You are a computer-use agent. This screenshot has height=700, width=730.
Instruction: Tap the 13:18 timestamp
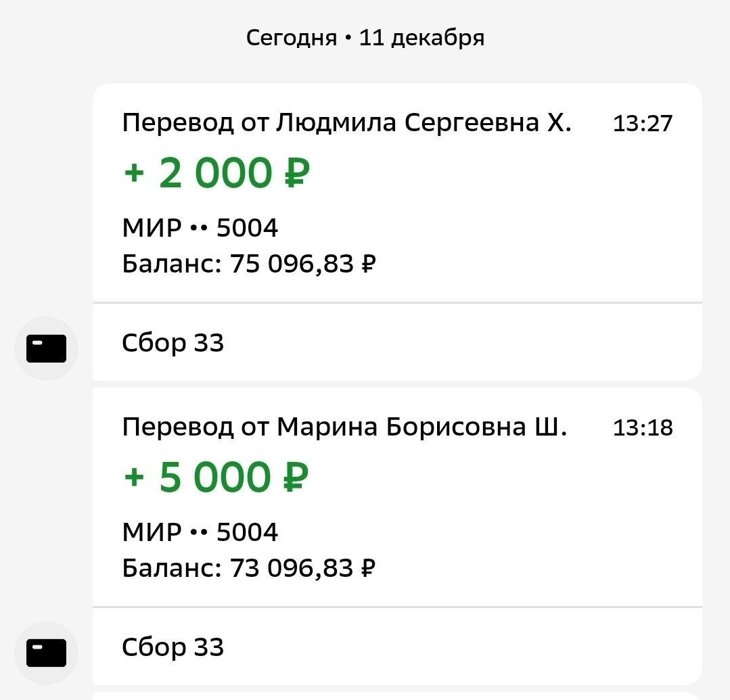click(x=643, y=427)
